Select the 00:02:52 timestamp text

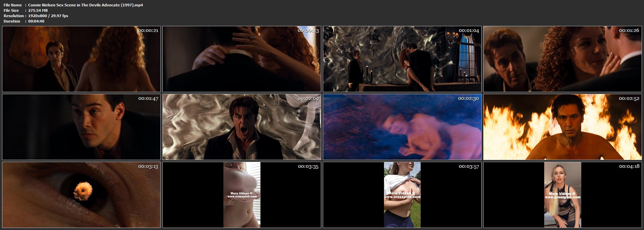[629, 99]
